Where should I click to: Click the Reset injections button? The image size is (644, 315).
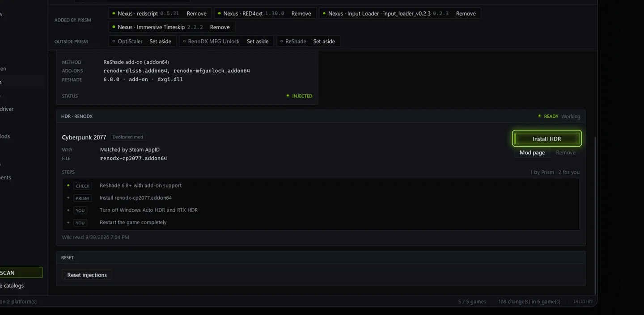87,275
